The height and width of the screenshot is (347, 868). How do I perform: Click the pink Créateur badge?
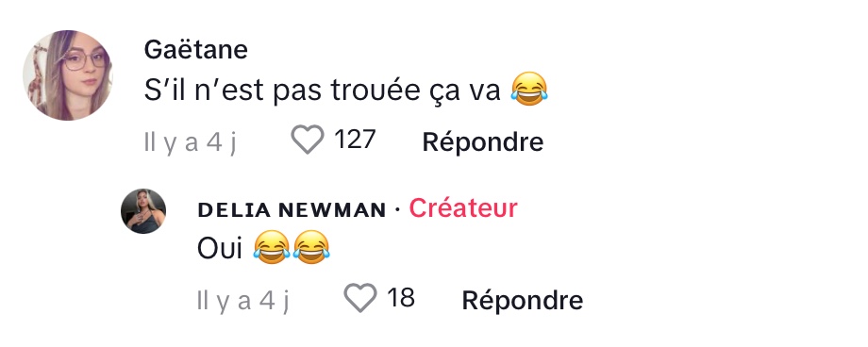(x=463, y=208)
